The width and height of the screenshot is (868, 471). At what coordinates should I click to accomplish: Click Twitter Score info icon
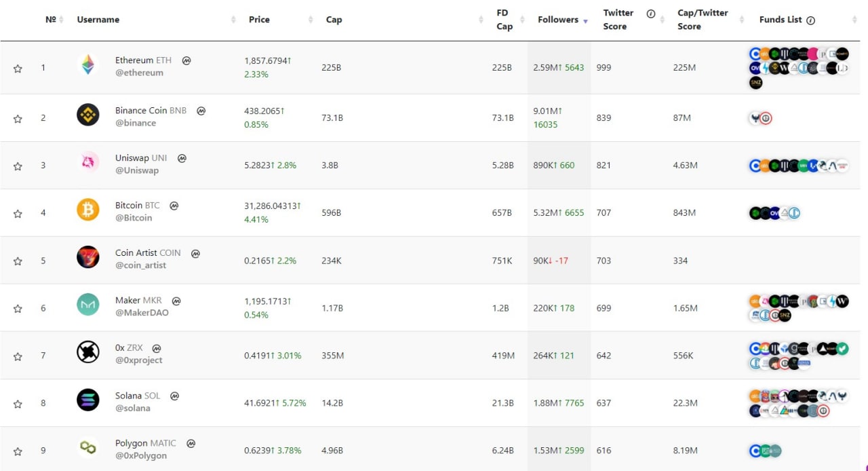[x=651, y=14]
